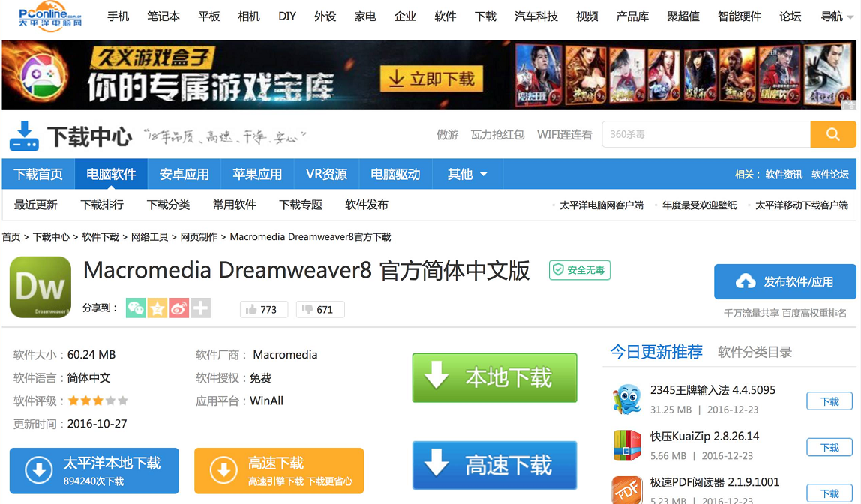Open the 极速PDF阅读器 PDF icon
This screenshot has width=861, height=504.
click(x=626, y=490)
